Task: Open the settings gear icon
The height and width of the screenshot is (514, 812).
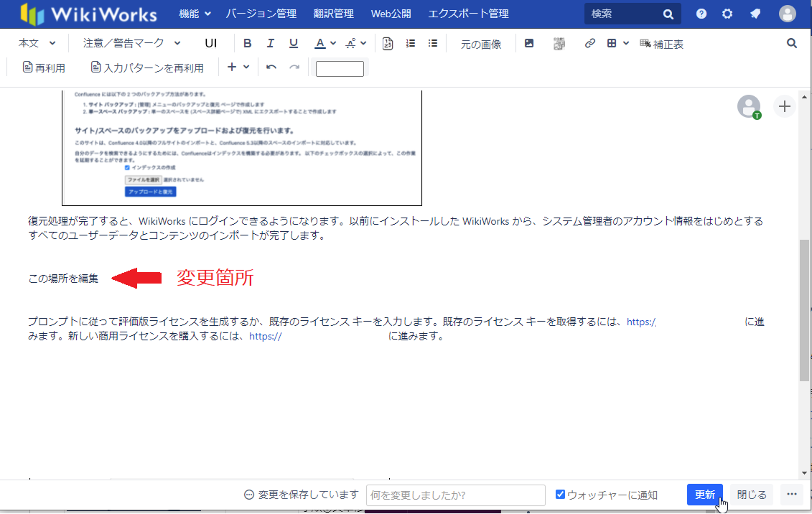Action: click(727, 14)
